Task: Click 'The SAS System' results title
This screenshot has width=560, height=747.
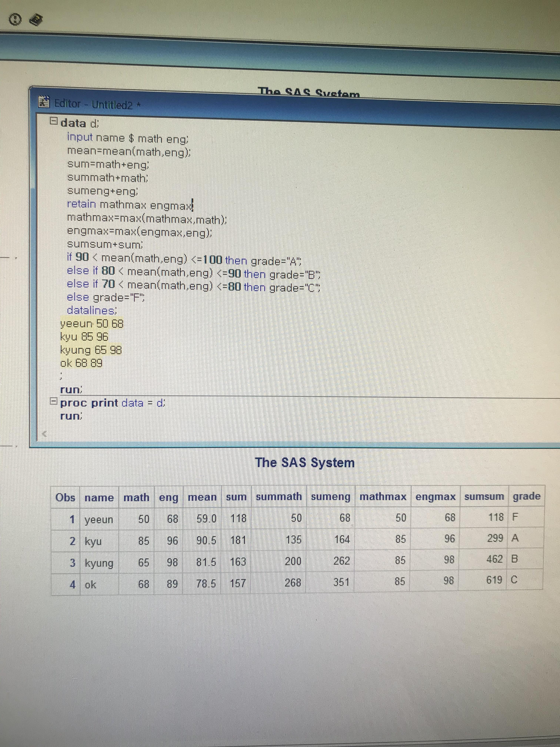Action: (x=305, y=462)
